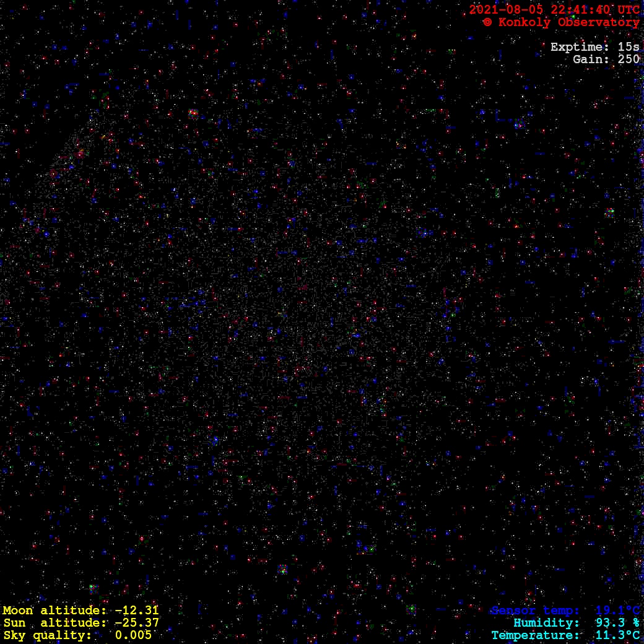Click the copyright symbol before Konkoly
Screen dimensions: 644x644
[487, 22]
